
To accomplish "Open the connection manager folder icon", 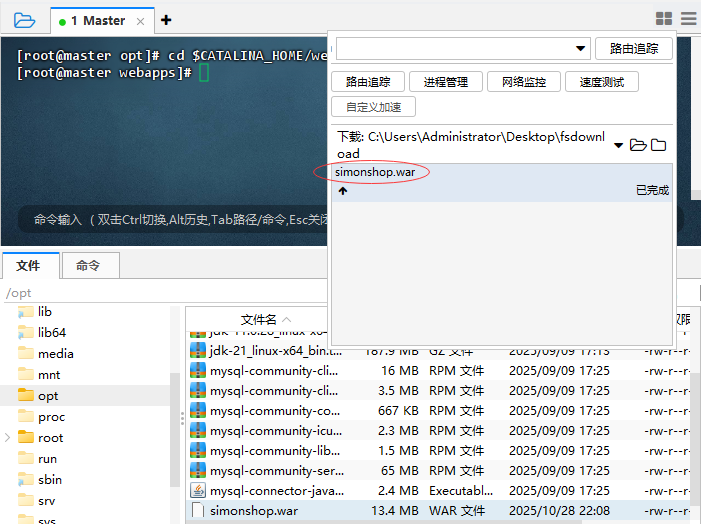I will (x=24, y=21).
